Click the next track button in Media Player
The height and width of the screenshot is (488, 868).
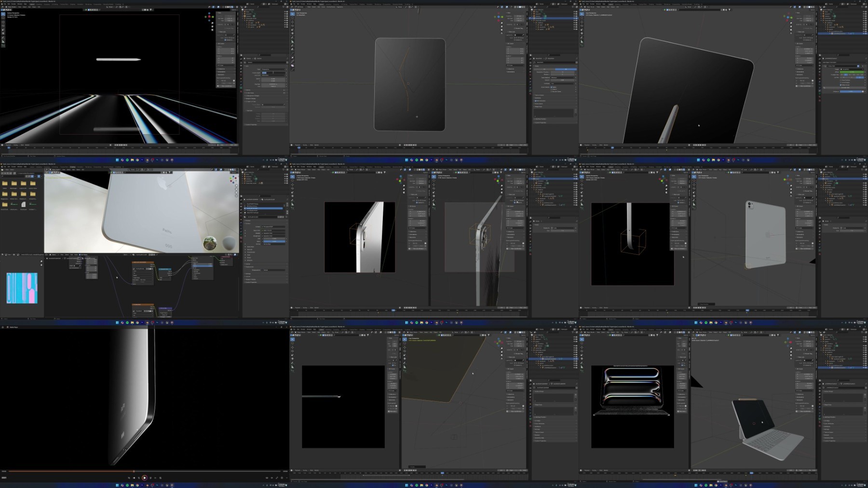155,478
